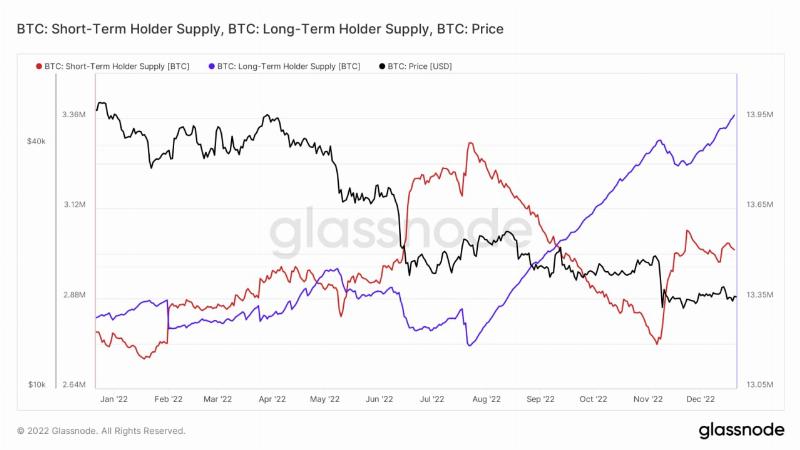Image resolution: width=800 pixels, height=450 pixels.
Task: Click the black BTC Price legend dot
Action: 382,67
